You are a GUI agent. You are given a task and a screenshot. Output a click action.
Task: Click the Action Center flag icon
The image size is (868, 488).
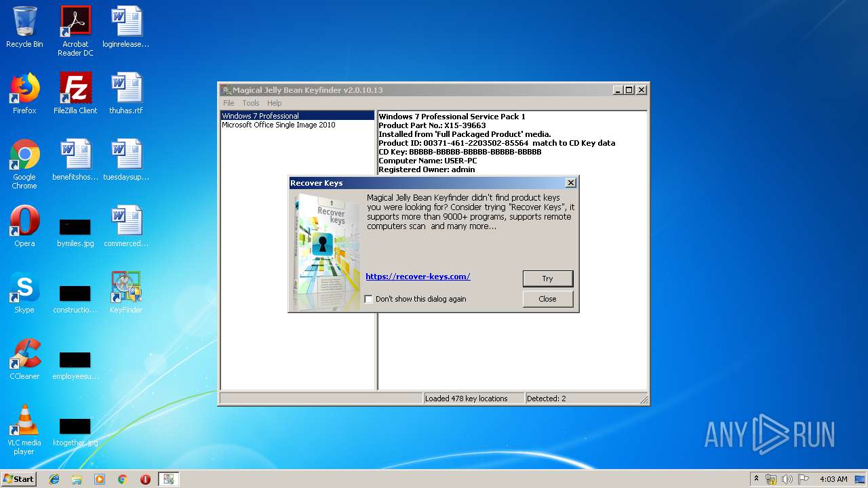click(804, 479)
